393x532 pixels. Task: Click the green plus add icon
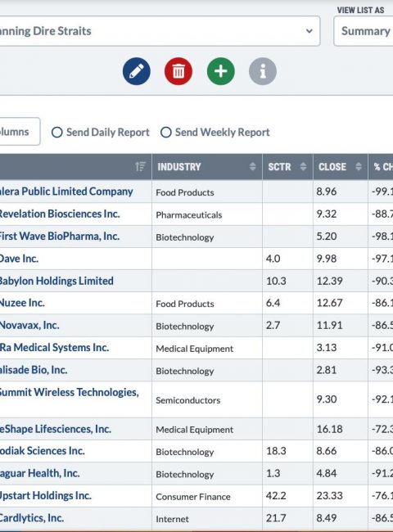[x=220, y=71]
